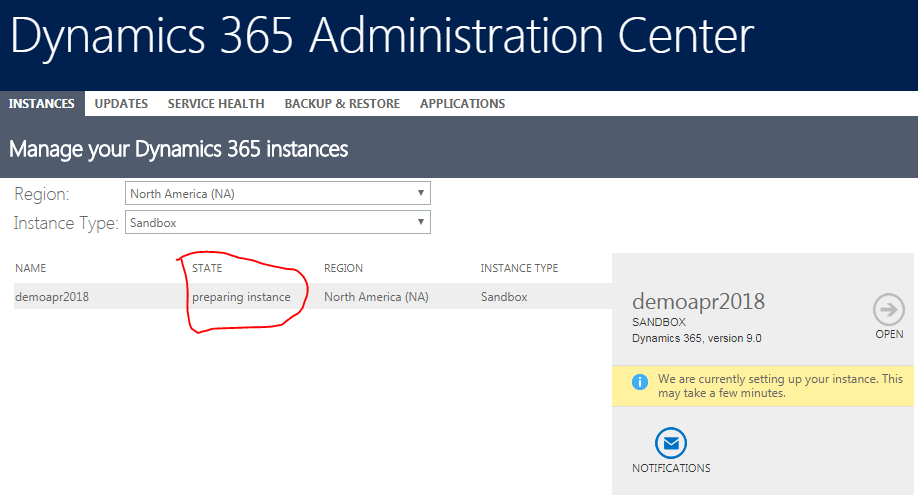Viewport: 918px width, 495px height.
Task: Click the demoapr2018 heading in details panel
Action: 698,301
